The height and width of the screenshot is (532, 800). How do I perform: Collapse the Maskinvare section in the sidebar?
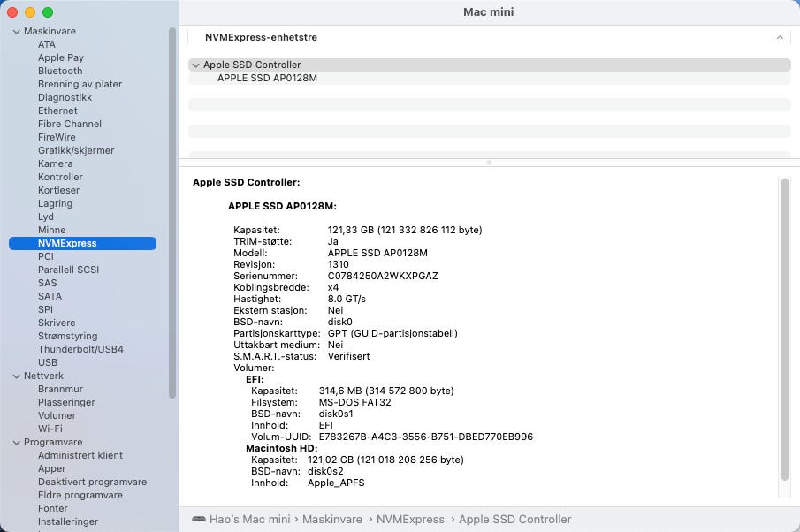[x=16, y=32]
